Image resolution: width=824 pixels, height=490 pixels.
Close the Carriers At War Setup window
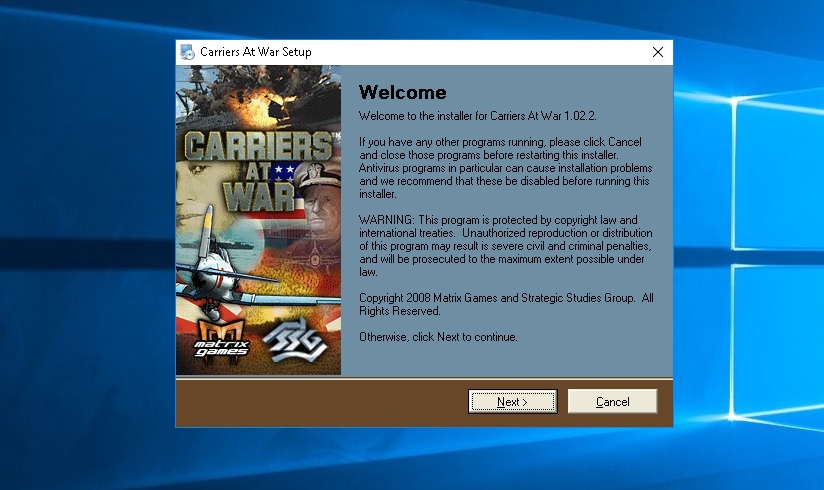[657, 52]
